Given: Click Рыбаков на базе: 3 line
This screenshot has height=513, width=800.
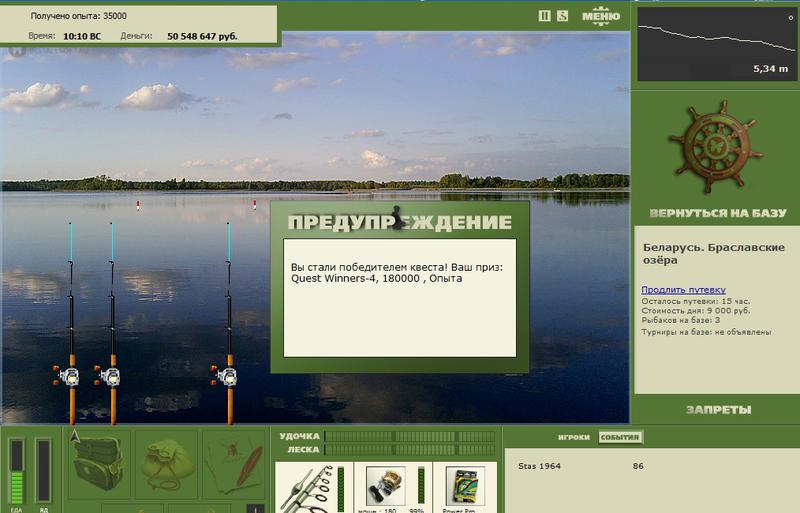Looking at the screenshot, I should [681, 320].
